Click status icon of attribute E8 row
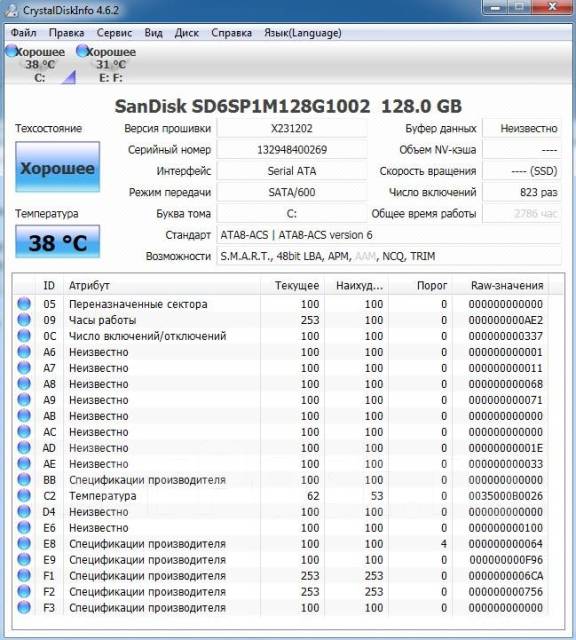The height and width of the screenshot is (640, 576). pyautogui.click(x=24, y=543)
